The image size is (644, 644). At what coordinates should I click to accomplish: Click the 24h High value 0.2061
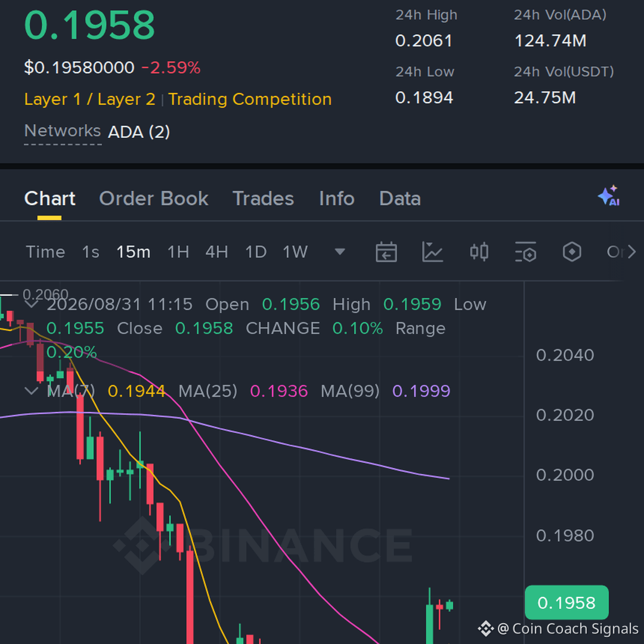[x=424, y=41]
